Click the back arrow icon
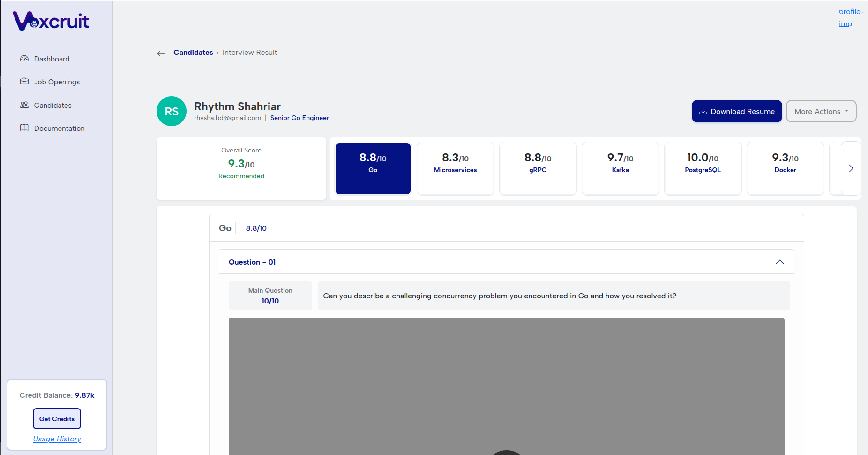 point(161,53)
